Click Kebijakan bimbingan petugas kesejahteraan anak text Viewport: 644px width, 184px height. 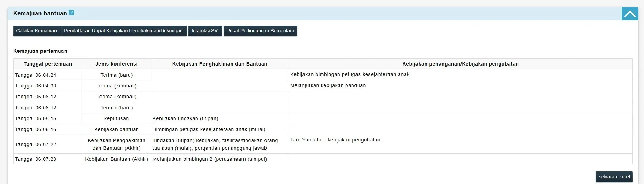[350, 74]
